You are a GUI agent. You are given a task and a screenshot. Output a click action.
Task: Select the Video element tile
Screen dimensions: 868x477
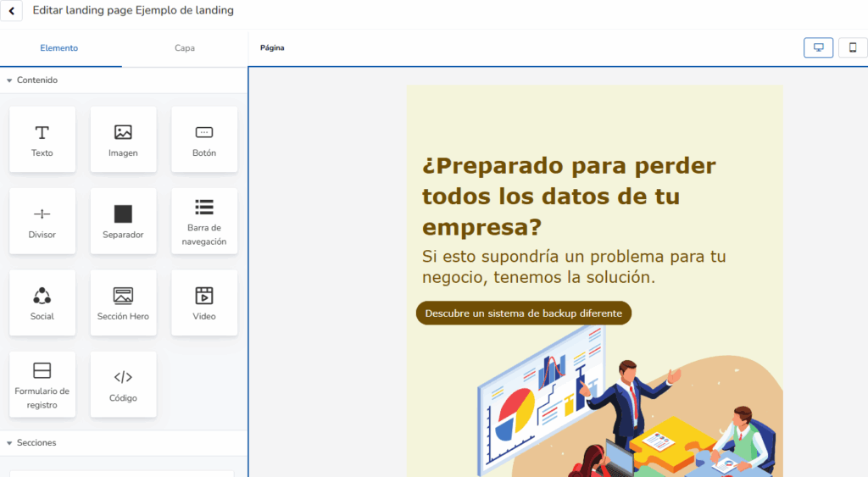pyautogui.click(x=204, y=302)
